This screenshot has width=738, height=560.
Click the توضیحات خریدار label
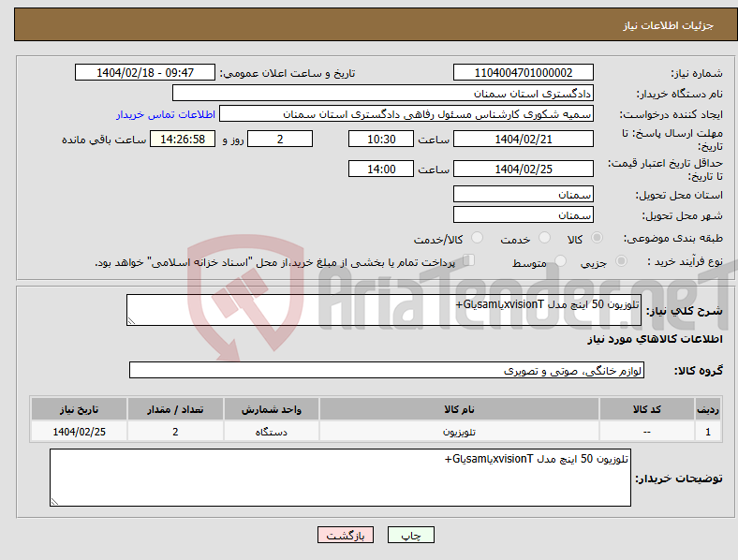(679, 479)
